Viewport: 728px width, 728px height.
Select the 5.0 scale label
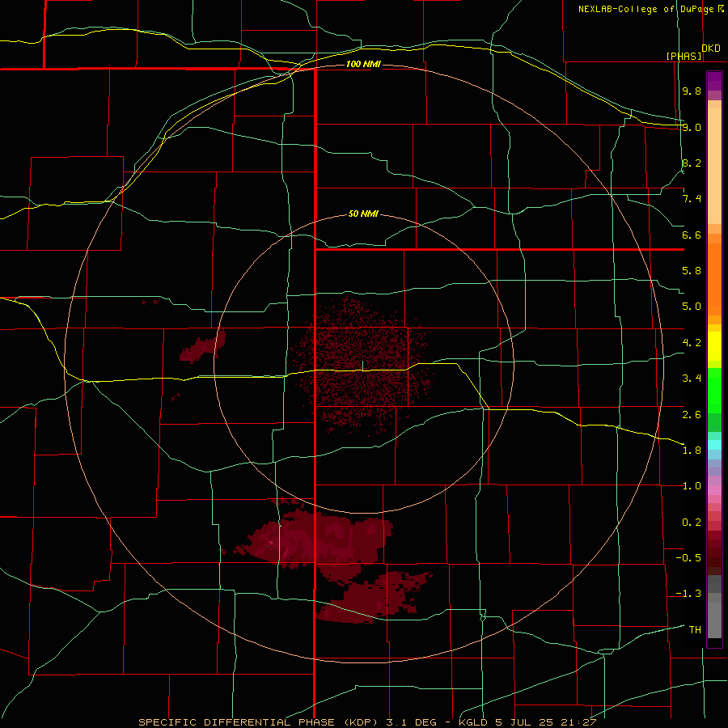[692, 307]
